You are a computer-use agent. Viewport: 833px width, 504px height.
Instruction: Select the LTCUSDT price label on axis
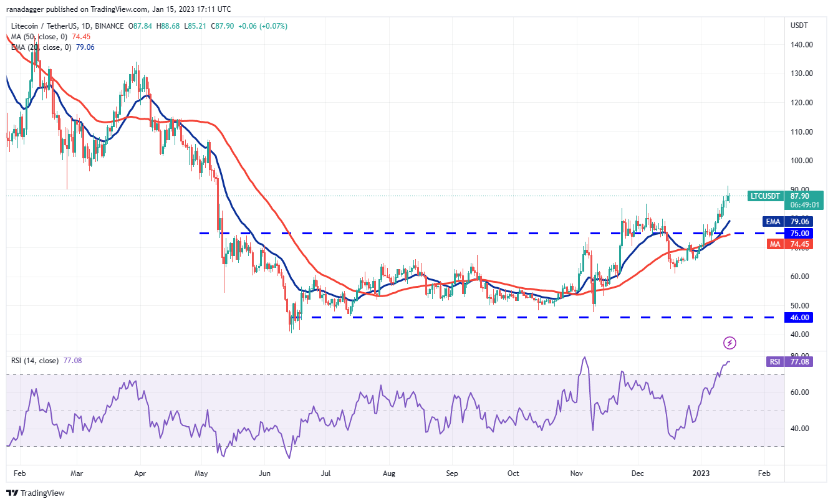764,196
